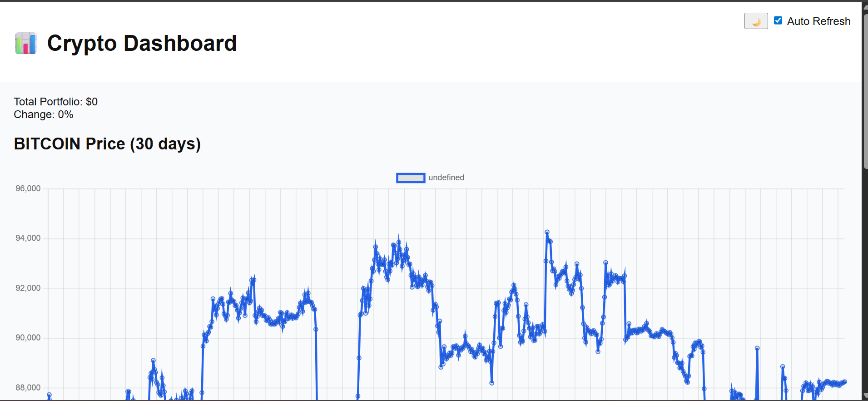
Task: Select the blue legend swatch above the chart
Action: 410,178
